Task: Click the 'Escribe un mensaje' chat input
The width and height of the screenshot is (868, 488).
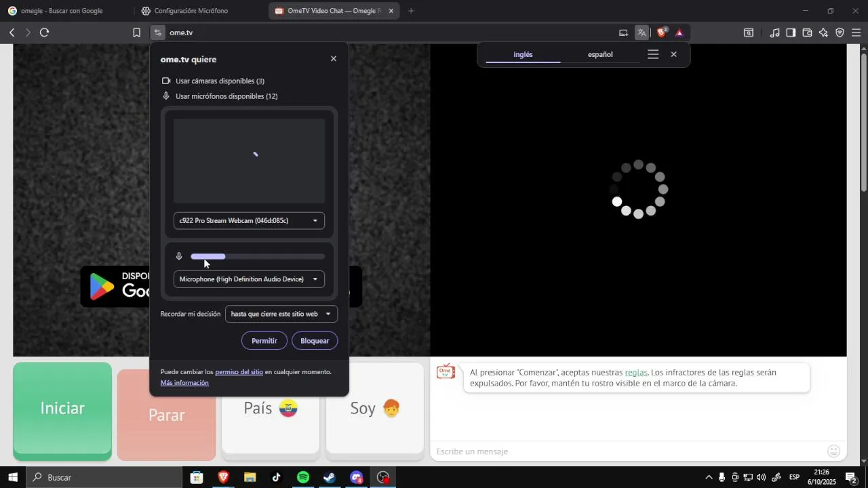Action: tap(629, 451)
